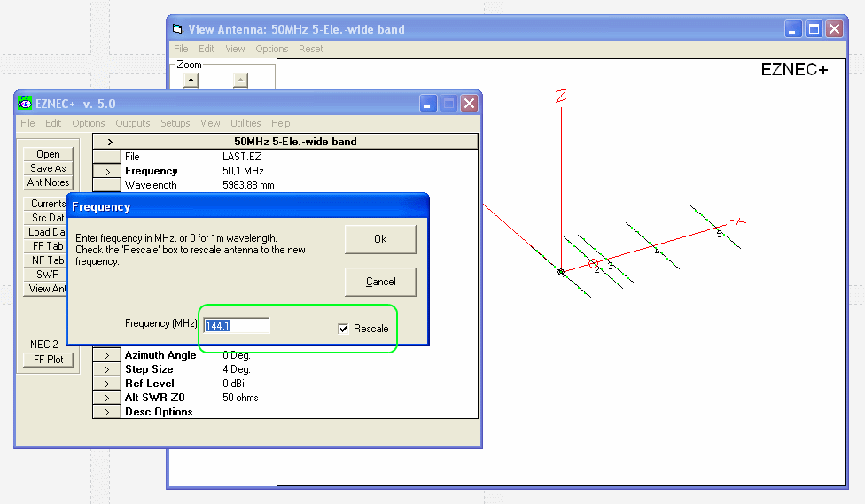Open EZNEC View menu
Image resolution: width=865 pixels, height=504 pixels.
point(210,123)
